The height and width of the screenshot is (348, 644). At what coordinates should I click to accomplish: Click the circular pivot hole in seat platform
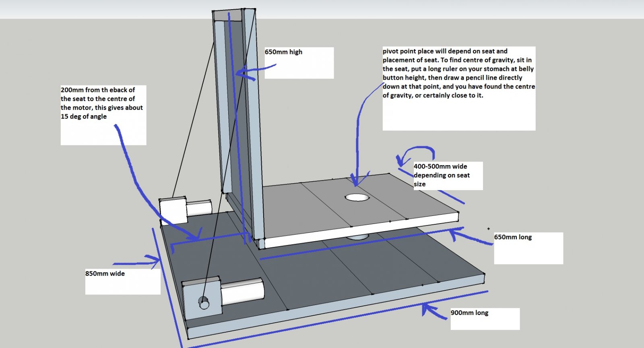coord(357,197)
